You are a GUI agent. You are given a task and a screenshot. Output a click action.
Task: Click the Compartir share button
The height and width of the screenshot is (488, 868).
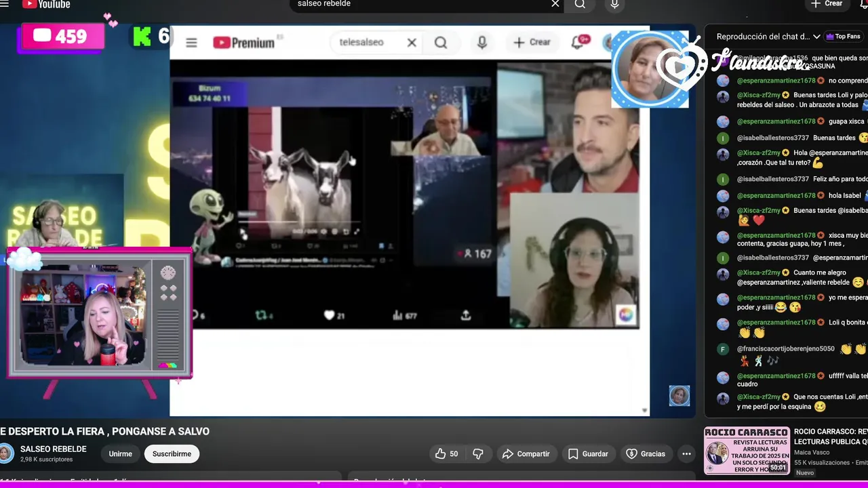point(526,454)
